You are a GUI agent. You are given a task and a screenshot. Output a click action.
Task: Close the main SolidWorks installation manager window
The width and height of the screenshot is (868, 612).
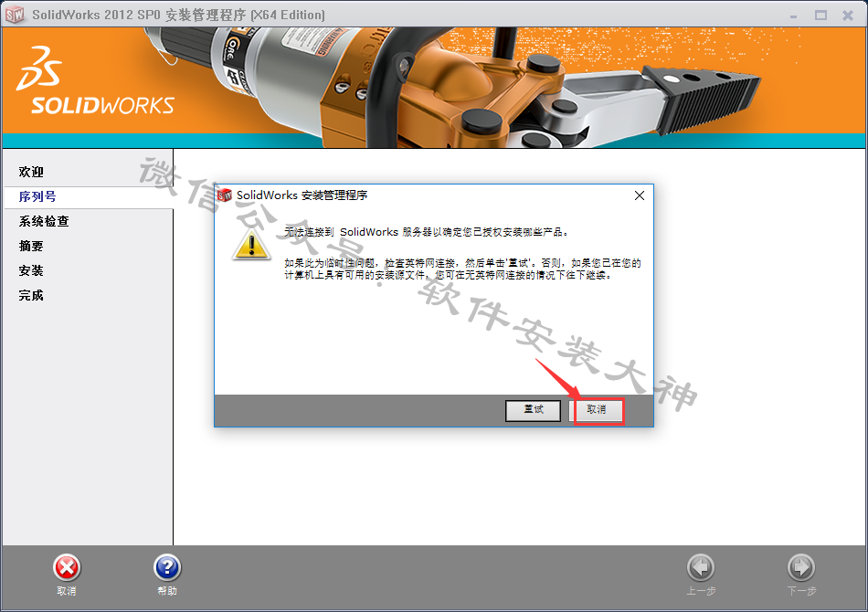(x=848, y=16)
